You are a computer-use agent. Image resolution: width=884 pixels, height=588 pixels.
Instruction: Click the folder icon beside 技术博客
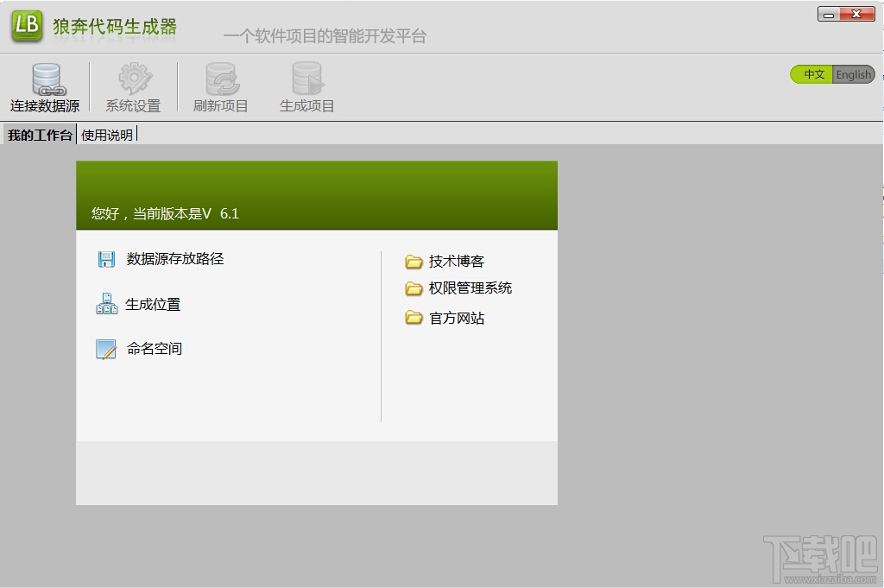[x=414, y=262]
